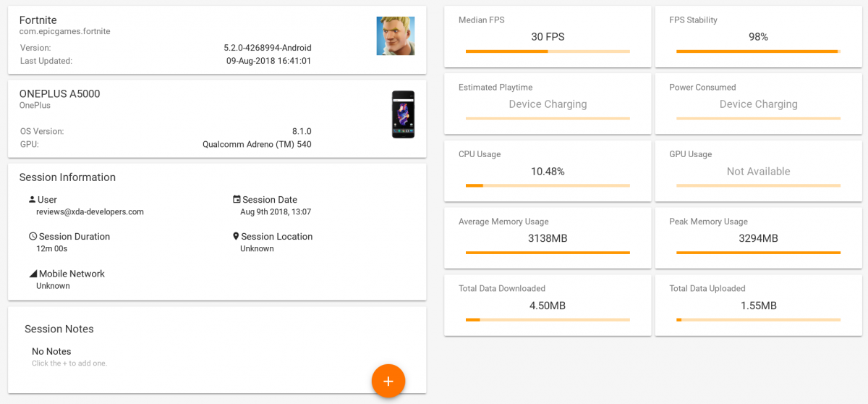Click the Session Notes heading
868x404 pixels.
pos(59,329)
